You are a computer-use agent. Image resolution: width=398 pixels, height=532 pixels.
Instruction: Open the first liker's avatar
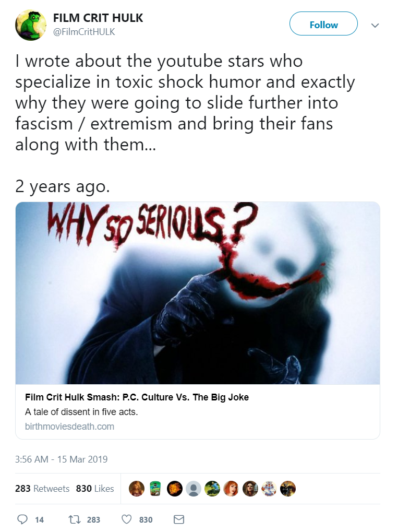tap(137, 489)
